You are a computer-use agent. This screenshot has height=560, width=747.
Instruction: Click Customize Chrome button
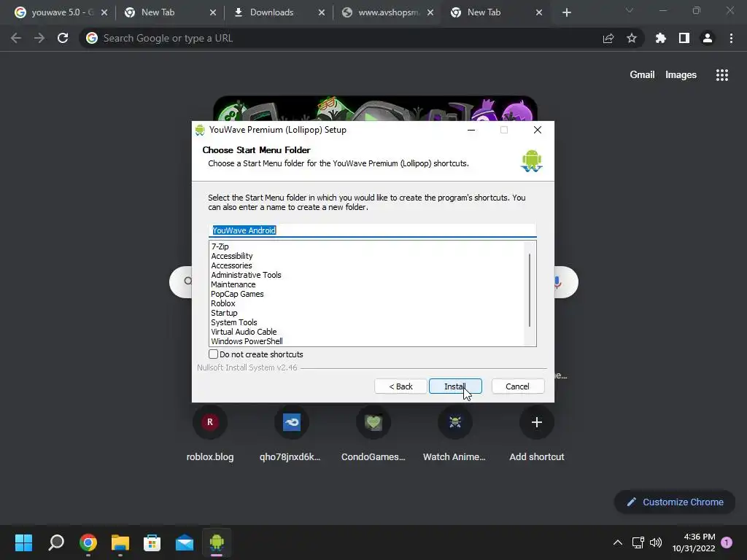pos(675,502)
